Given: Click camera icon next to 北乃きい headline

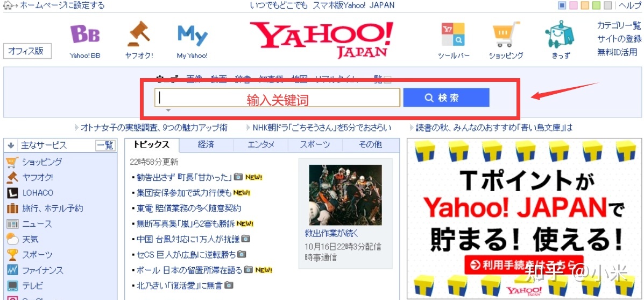Looking at the screenshot, I should pyautogui.click(x=229, y=285).
